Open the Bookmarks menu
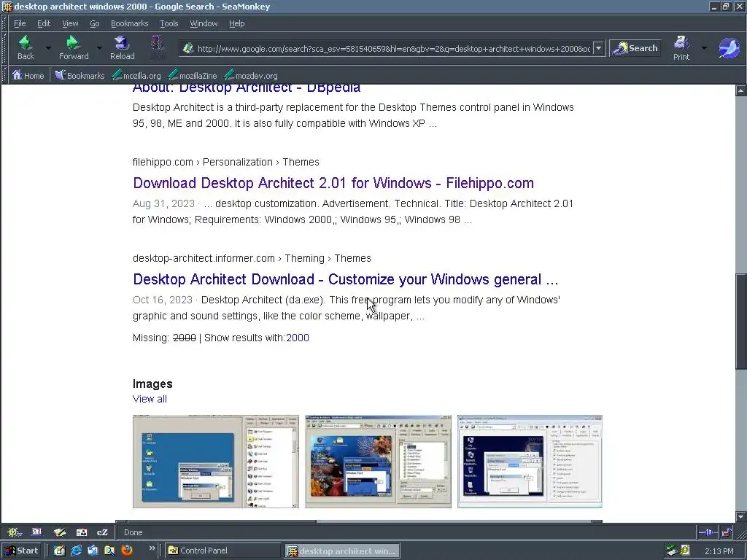This screenshot has width=747, height=560. point(129,23)
